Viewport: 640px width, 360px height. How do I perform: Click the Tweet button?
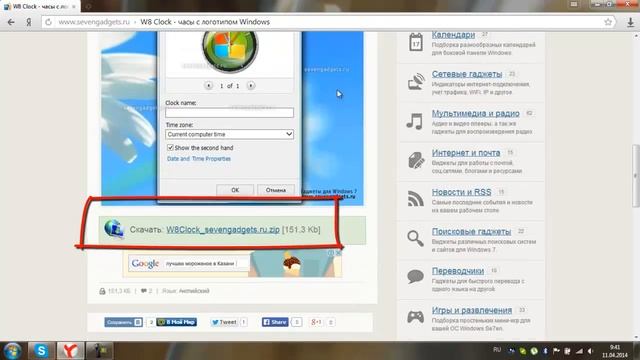point(224,322)
